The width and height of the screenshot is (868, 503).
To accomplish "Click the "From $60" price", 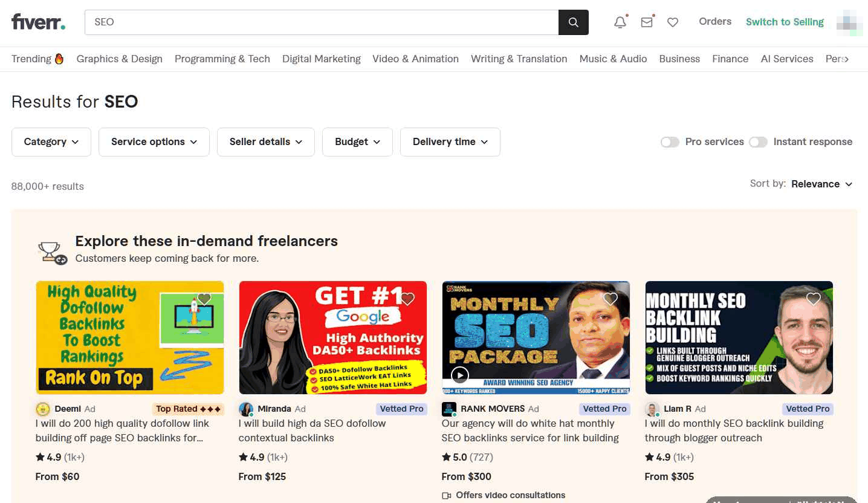I will point(57,476).
